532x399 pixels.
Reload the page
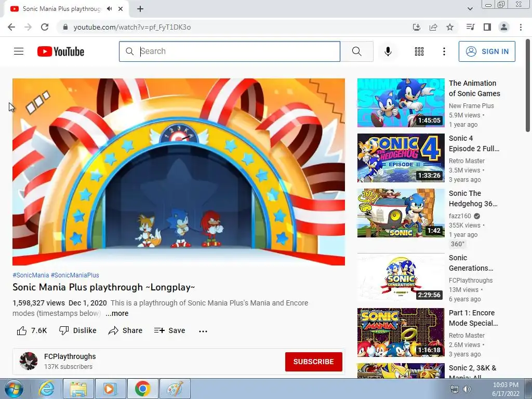tap(45, 27)
